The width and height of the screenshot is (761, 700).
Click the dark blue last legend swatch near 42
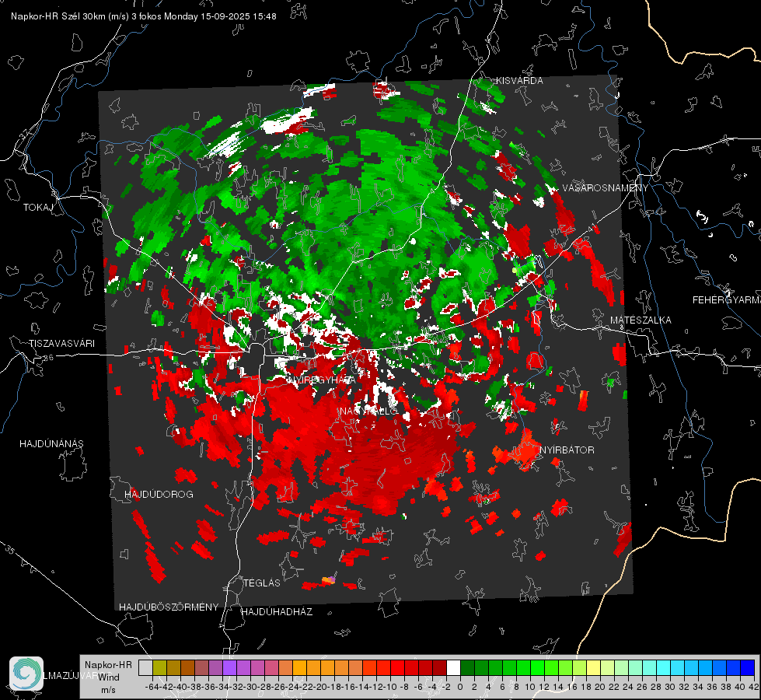pyautogui.click(x=748, y=667)
